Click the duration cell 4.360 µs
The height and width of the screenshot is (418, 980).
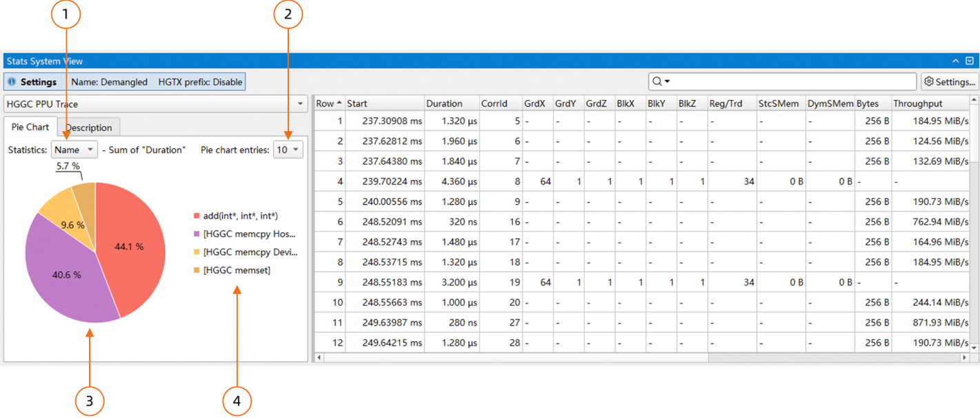tap(452, 181)
